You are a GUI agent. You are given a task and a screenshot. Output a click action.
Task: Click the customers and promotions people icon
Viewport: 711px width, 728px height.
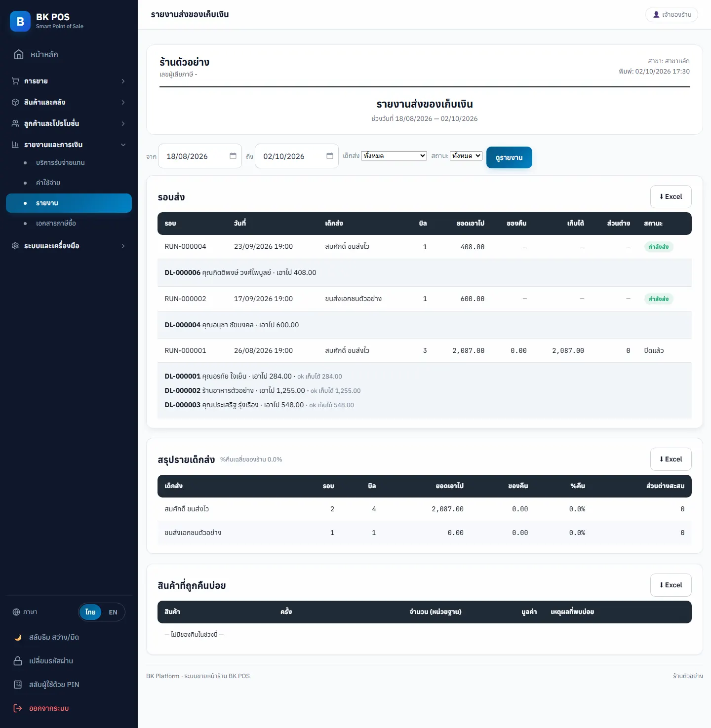click(x=15, y=123)
